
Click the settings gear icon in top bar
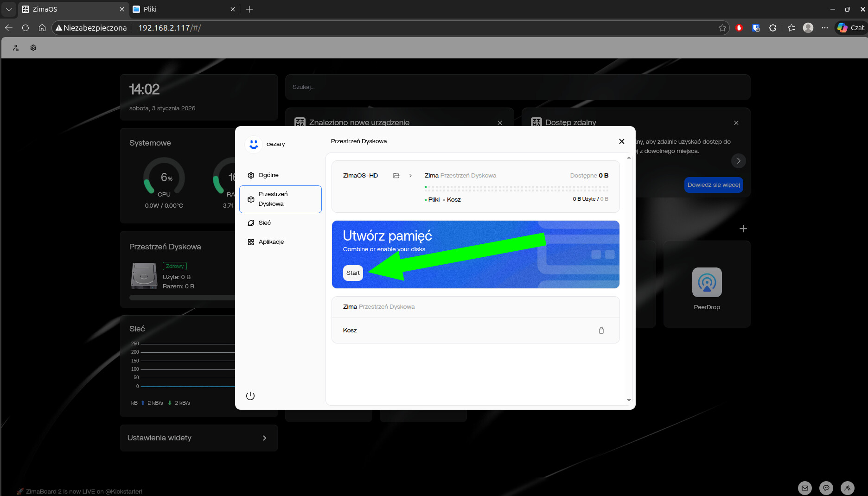[33, 48]
